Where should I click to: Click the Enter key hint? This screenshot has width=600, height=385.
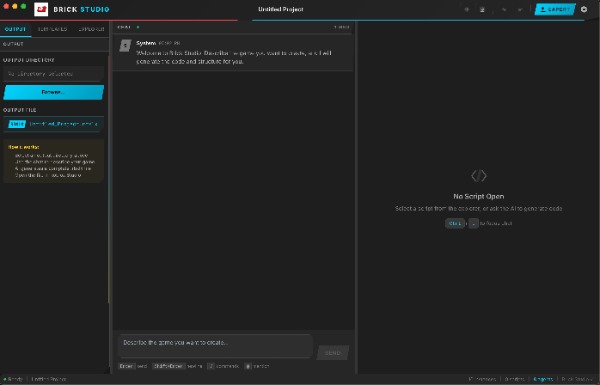point(126,366)
